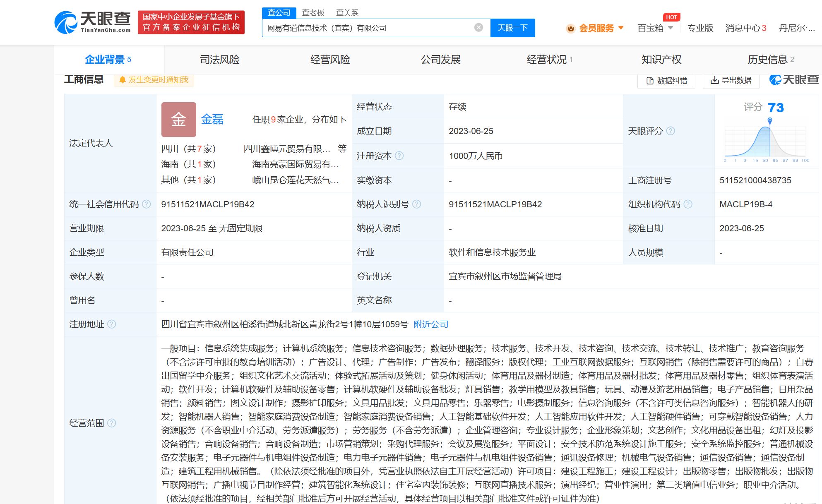Click help icon next to 统一社会信用代码
Viewport: 822px width, 504px height.
point(147,204)
